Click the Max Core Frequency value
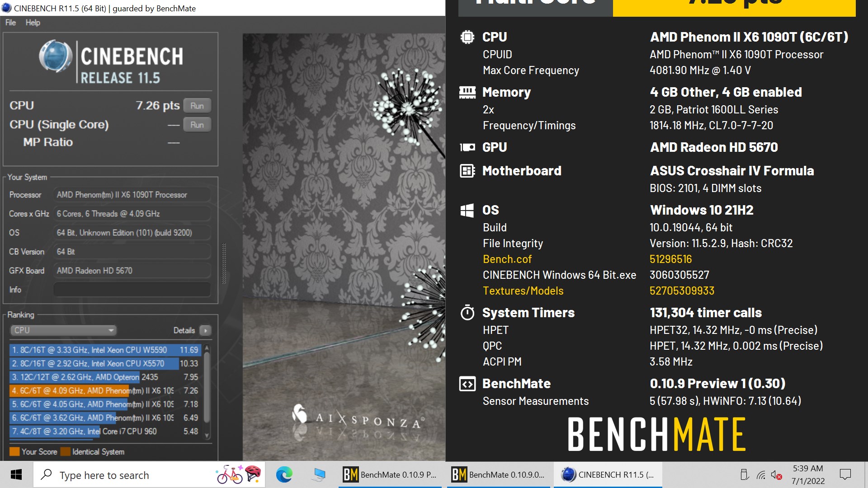 point(700,70)
